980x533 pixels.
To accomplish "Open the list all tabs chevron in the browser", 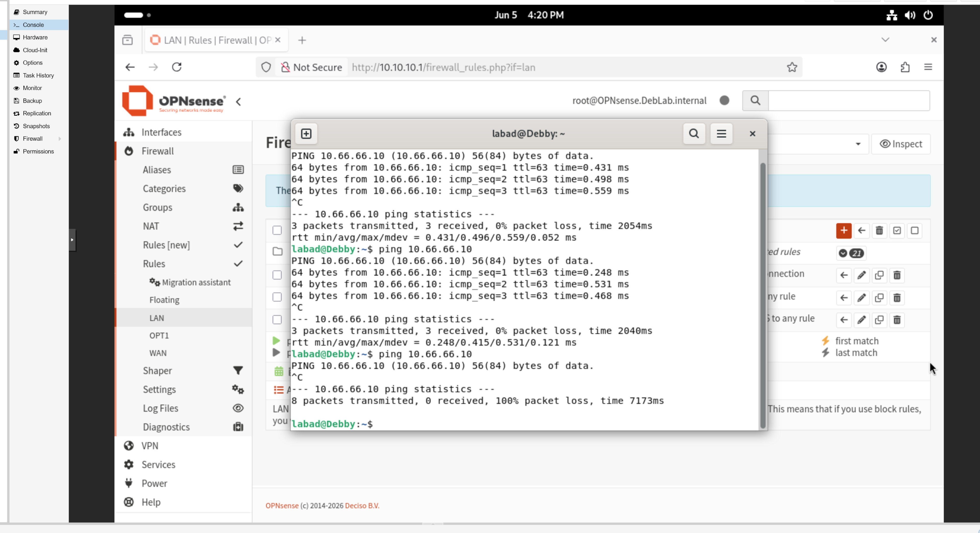I will (x=885, y=40).
